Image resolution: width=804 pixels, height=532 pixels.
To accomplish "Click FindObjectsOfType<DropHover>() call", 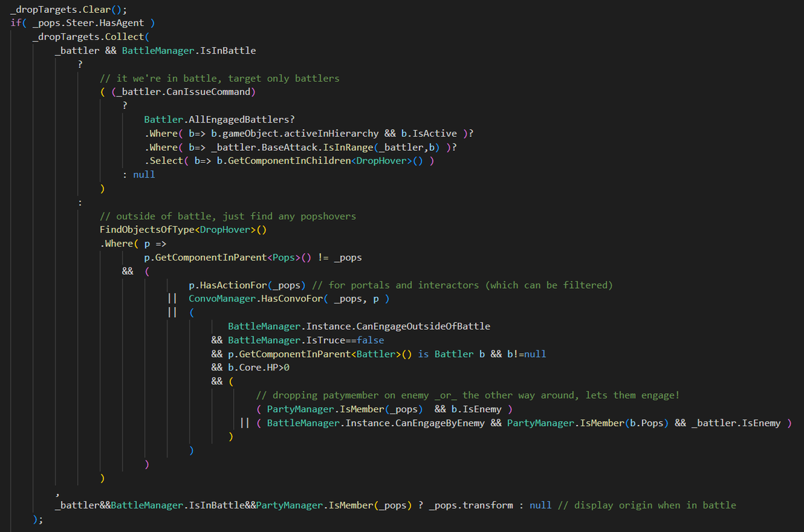I will click(183, 230).
